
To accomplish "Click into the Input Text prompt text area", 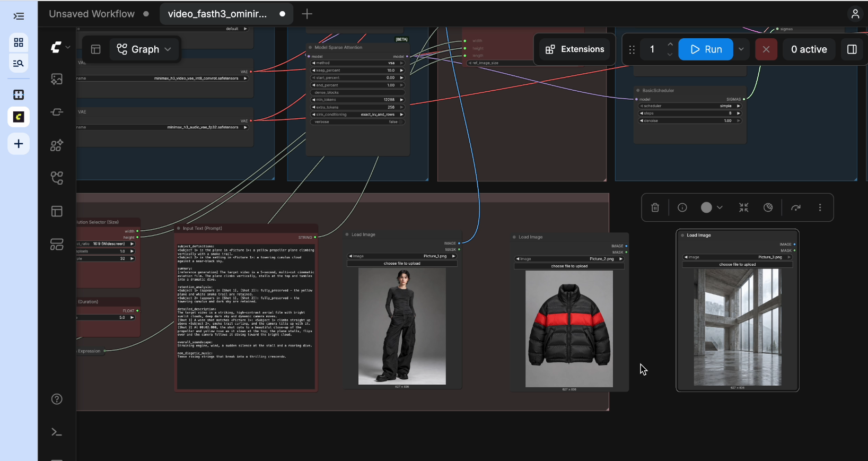I will click(246, 316).
